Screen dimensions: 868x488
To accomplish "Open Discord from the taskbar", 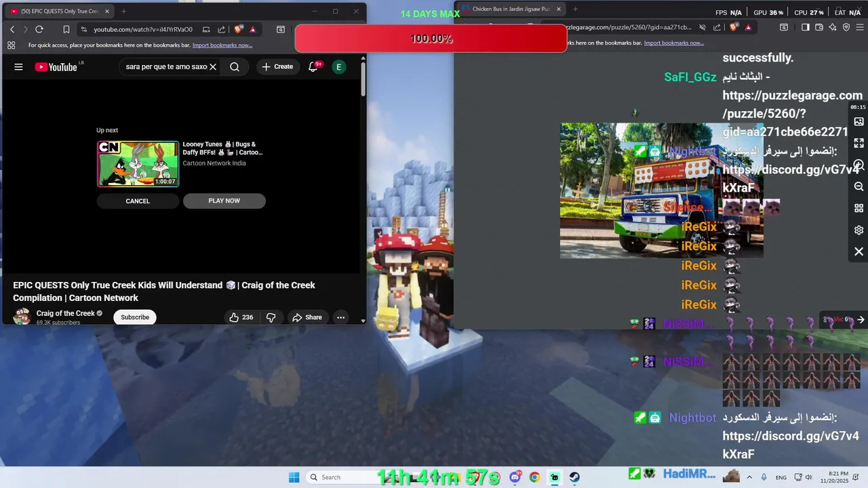I will 515,477.
